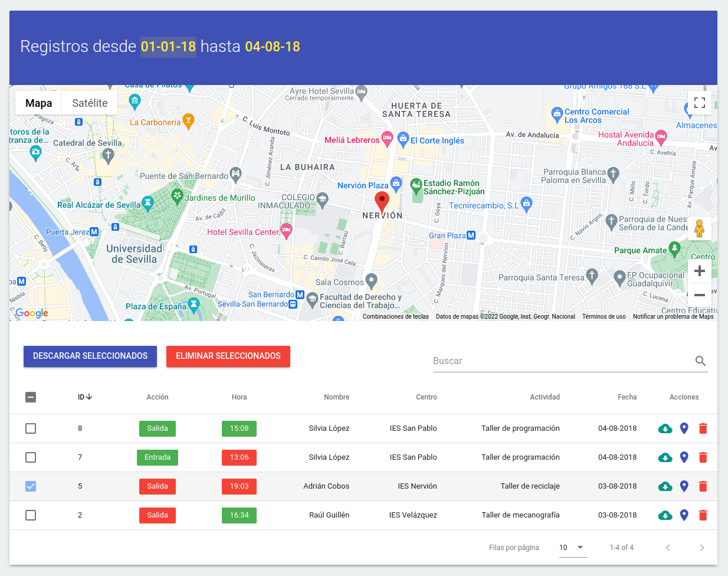The width and height of the screenshot is (728, 576).
Task: Go to the next table page
Action: coord(702,548)
